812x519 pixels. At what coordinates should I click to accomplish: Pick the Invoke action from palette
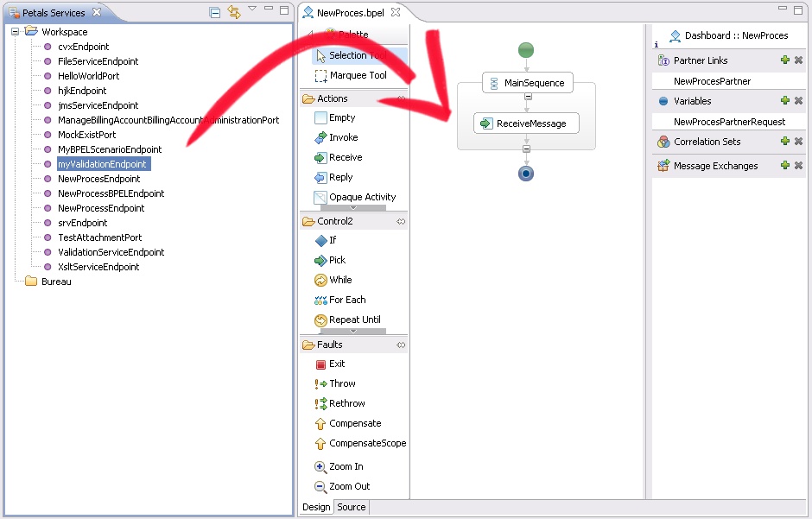pos(343,137)
